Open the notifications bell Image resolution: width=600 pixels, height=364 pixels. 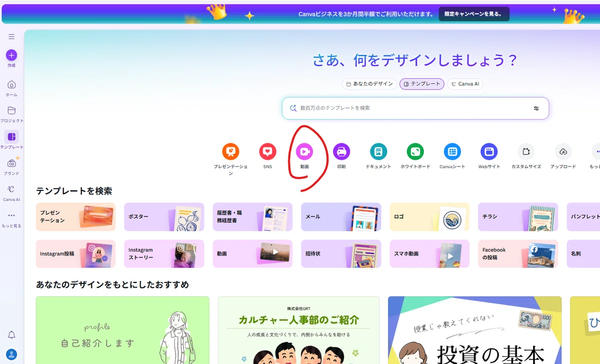(x=11, y=335)
